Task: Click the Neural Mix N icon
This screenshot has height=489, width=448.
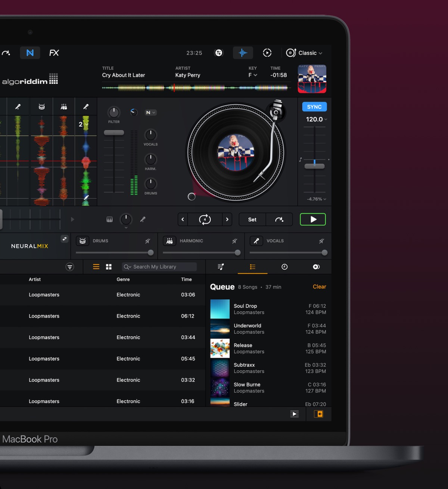Action: pyautogui.click(x=30, y=53)
